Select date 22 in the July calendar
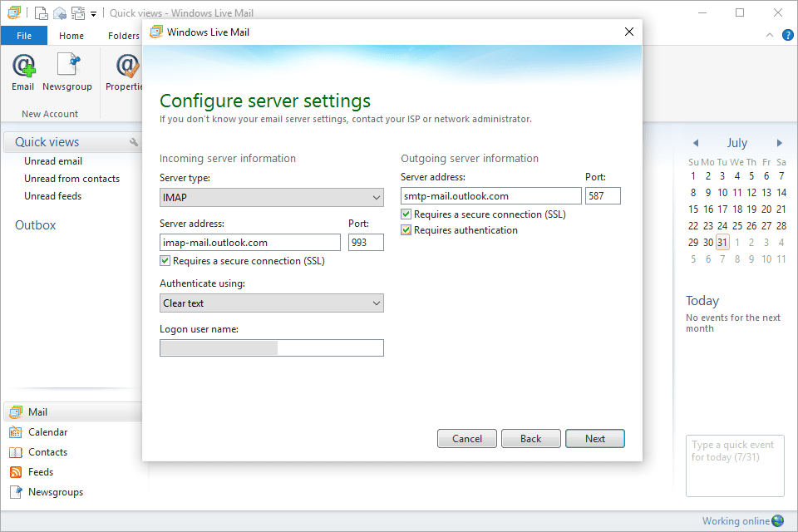The width and height of the screenshot is (798, 532). pyautogui.click(x=693, y=225)
